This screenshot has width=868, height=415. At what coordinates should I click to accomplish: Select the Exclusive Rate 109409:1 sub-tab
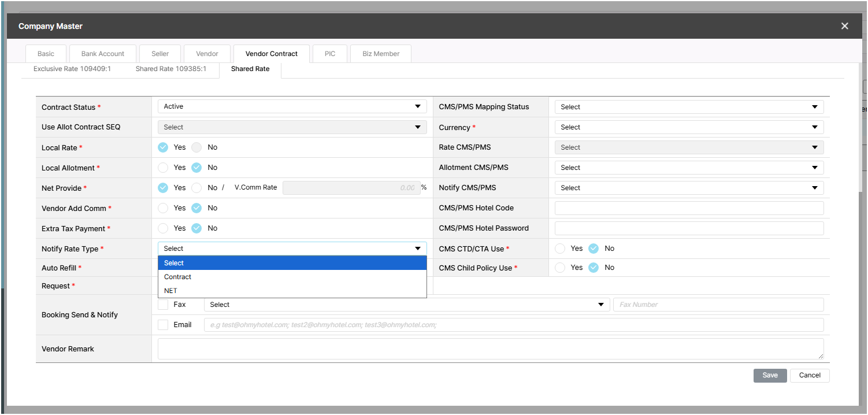(72, 69)
